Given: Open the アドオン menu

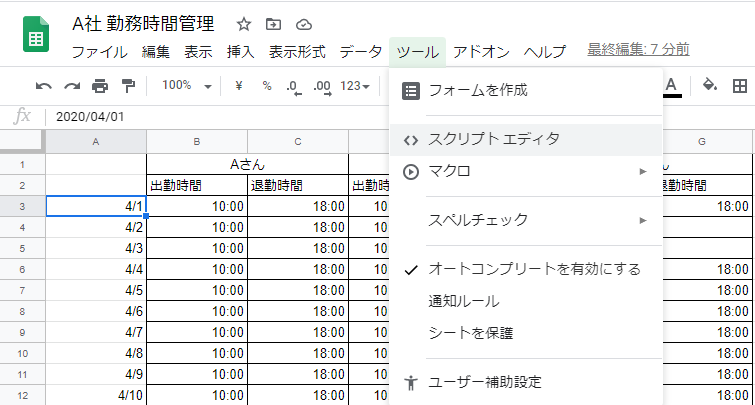Looking at the screenshot, I should tap(481, 52).
